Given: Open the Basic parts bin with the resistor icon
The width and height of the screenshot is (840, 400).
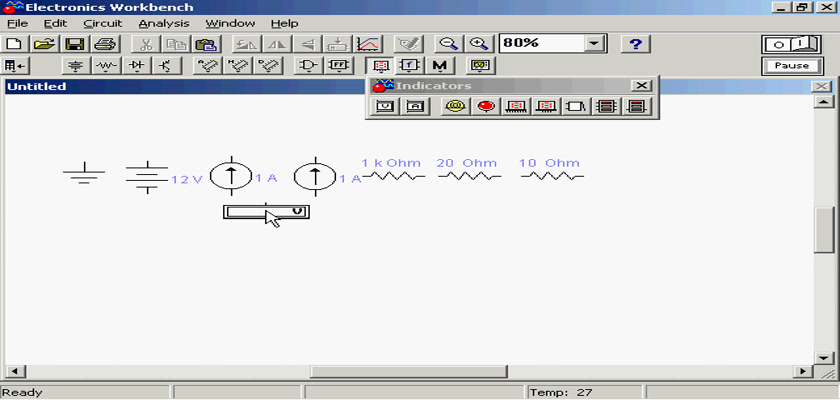Looking at the screenshot, I should pos(106,66).
